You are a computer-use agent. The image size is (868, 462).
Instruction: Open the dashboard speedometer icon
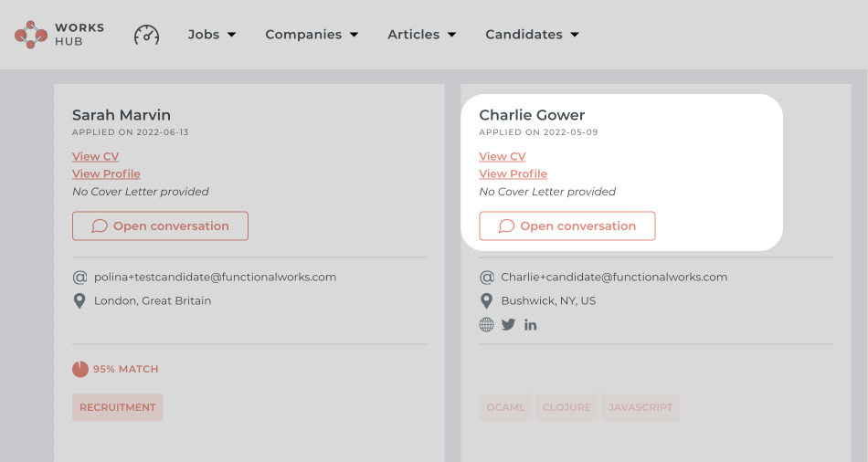(146, 35)
